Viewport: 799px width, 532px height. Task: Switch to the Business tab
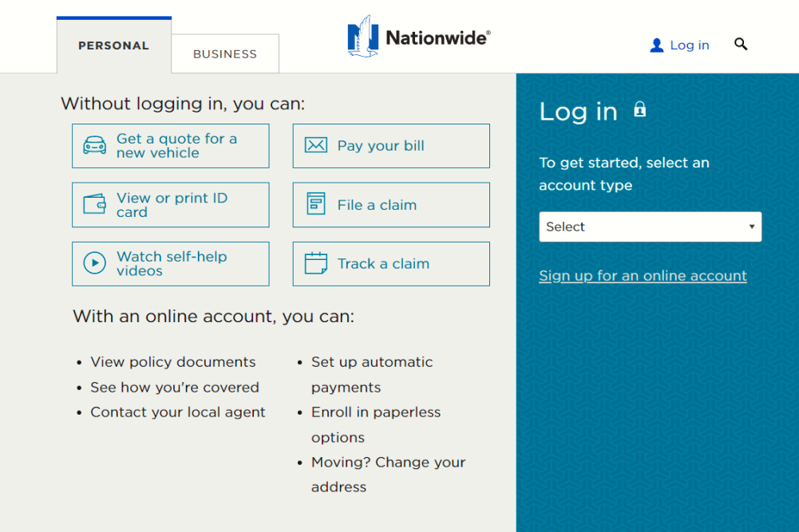click(x=224, y=53)
